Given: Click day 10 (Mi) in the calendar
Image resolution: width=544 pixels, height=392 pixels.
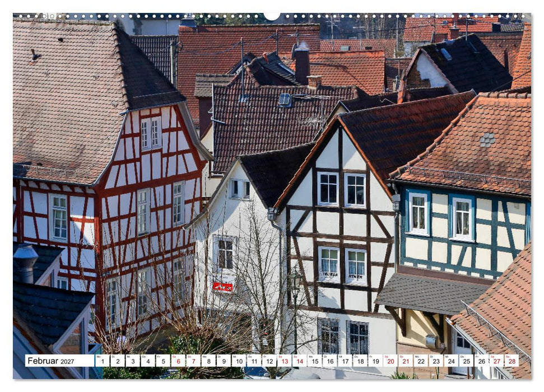Looking at the screenshot, I should tap(239, 361).
